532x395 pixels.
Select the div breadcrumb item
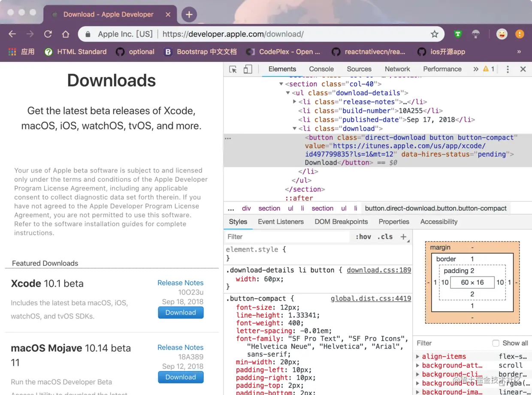[246, 209]
